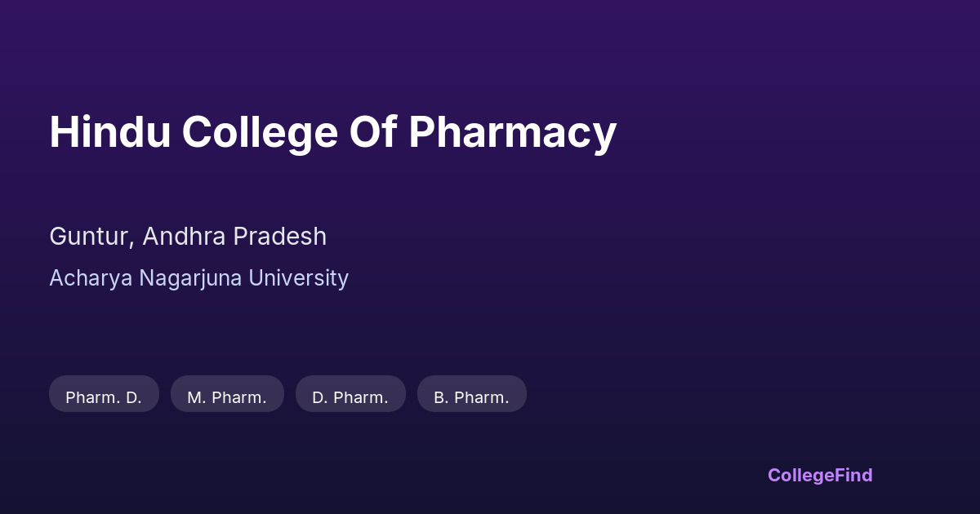Click the CollegeFind brand logo
980x514 pixels.
[x=819, y=475]
